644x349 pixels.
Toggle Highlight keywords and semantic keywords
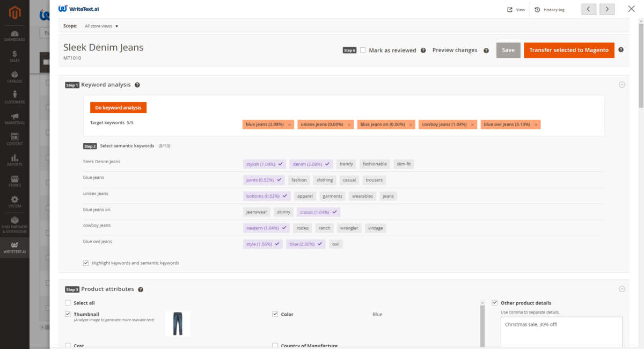click(x=86, y=263)
